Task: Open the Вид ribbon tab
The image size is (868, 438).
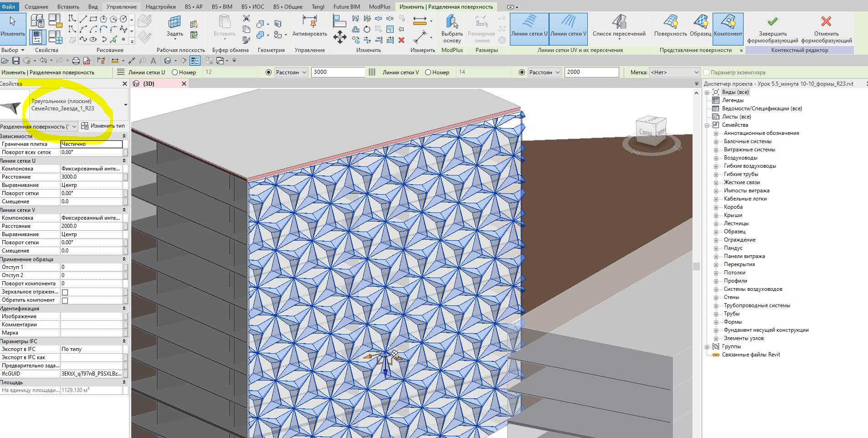Action: [93, 7]
